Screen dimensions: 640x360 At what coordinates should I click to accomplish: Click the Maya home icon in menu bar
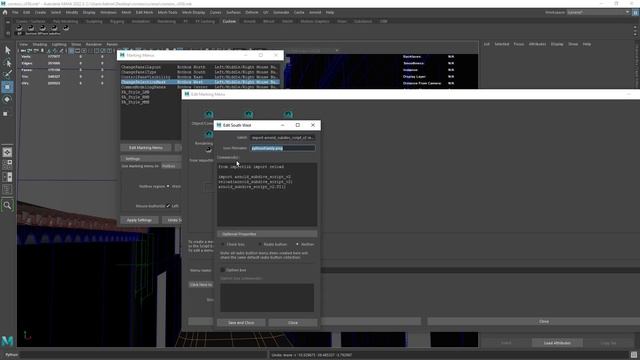coord(5,12)
